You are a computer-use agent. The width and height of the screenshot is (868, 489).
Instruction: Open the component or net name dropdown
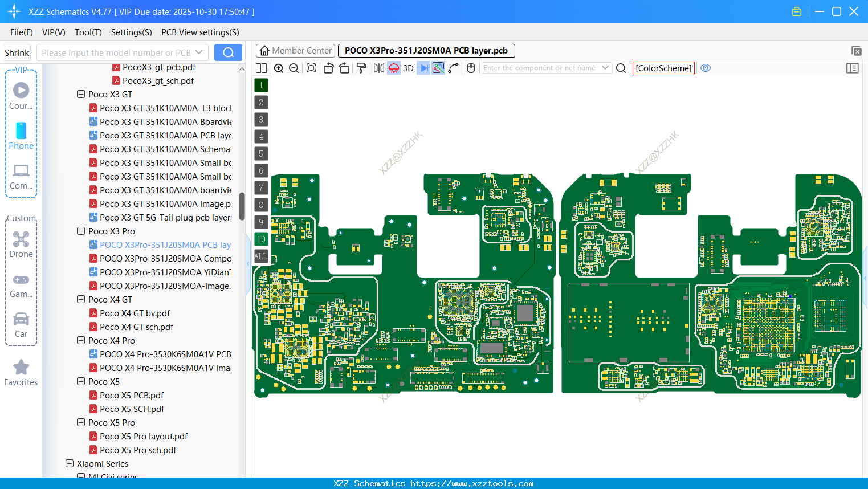[x=605, y=68]
